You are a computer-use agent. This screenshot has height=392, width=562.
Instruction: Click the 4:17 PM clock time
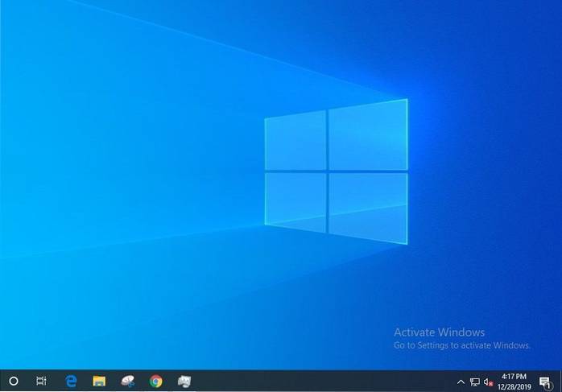pyautogui.click(x=514, y=376)
